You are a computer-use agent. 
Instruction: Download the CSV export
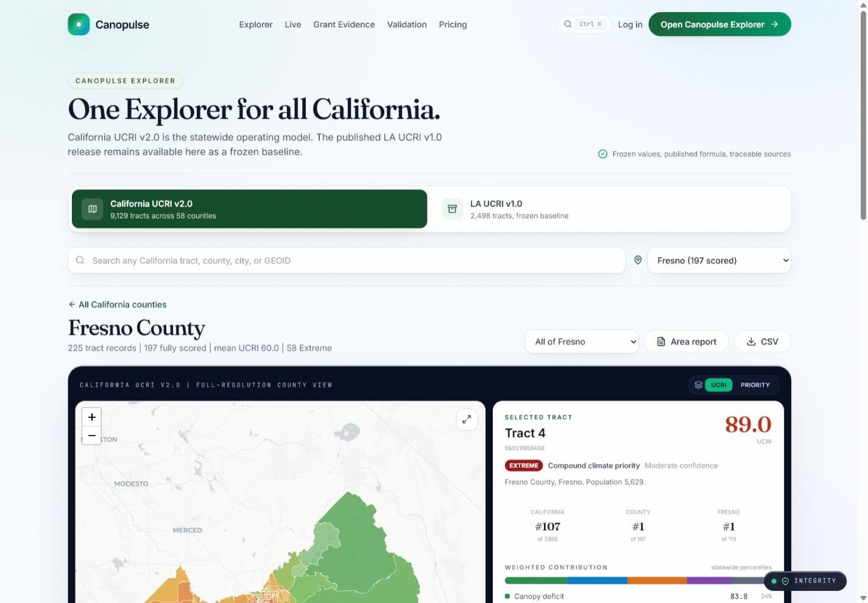pyautogui.click(x=762, y=342)
